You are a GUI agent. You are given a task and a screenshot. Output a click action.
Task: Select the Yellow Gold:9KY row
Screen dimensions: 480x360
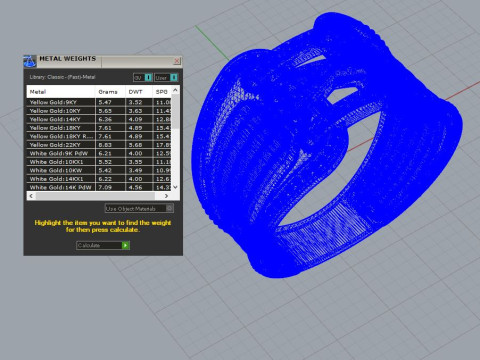coord(99,102)
